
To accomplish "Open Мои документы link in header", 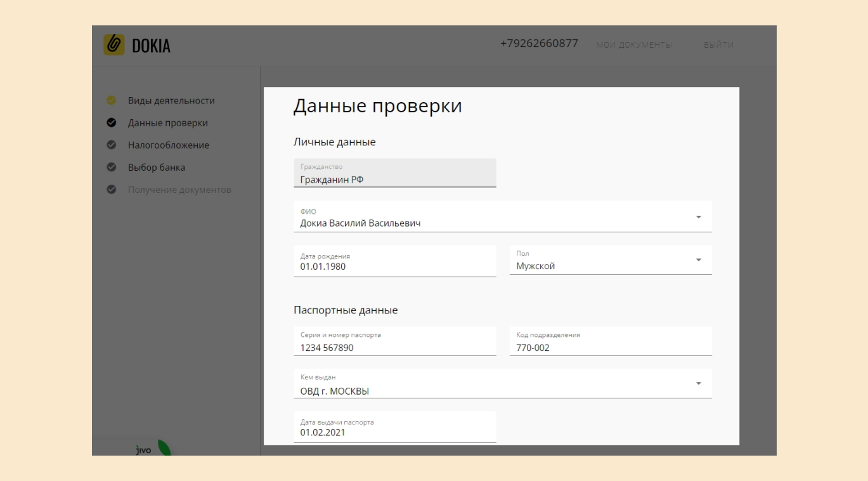I will tap(633, 46).
